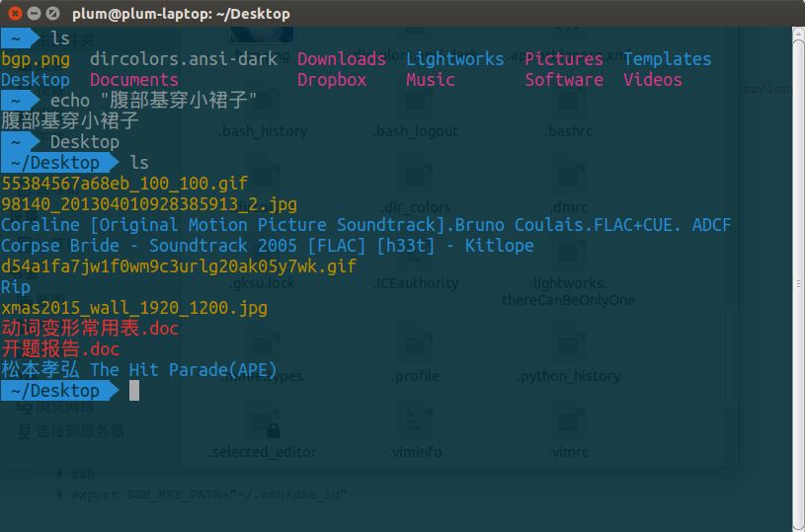Click the 'Videos' directory entry
This screenshot has width=805, height=532.
click(x=653, y=80)
